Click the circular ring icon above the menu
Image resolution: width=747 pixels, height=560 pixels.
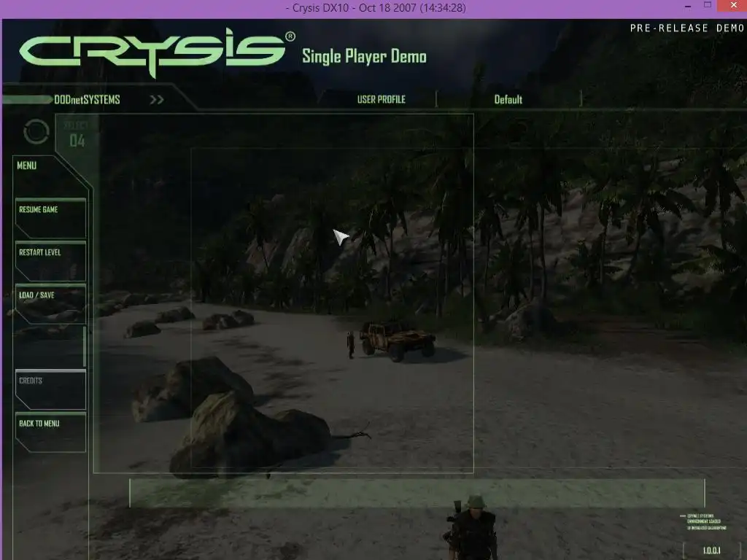click(x=36, y=131)
